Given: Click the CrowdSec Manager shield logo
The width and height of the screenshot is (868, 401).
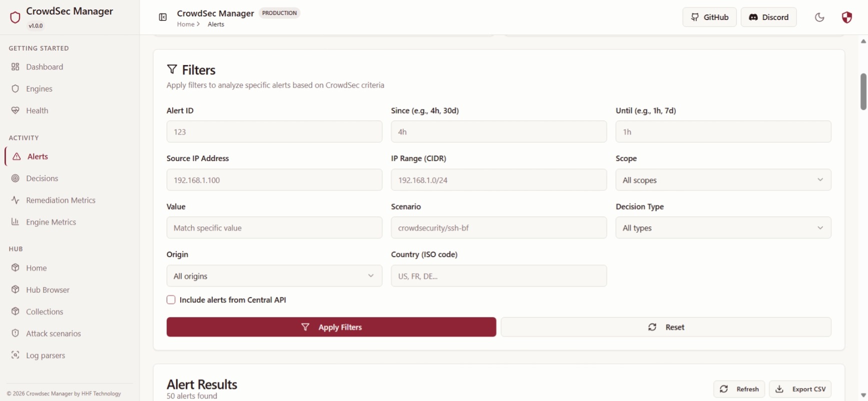Looking at the screenshot, I should point(15,17).
